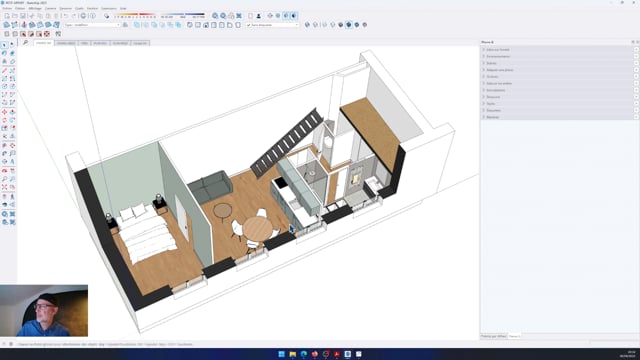The image size is (640, 360).
Task: Toggle the checkmark in tag dropdown
Action: tap(249, 25)
